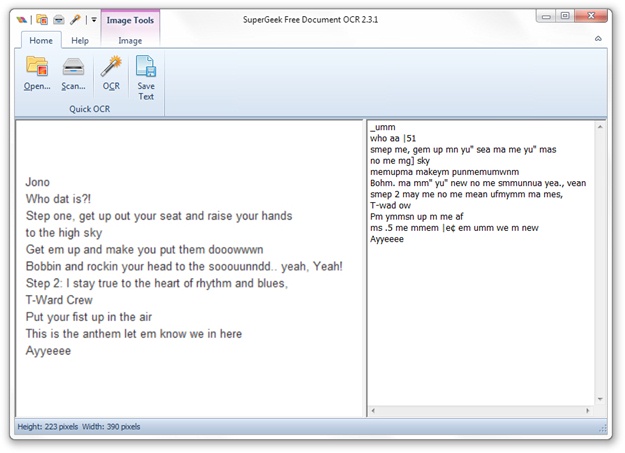Click 'Pm ymmsn up m me af' line

(x=417, y=217)
